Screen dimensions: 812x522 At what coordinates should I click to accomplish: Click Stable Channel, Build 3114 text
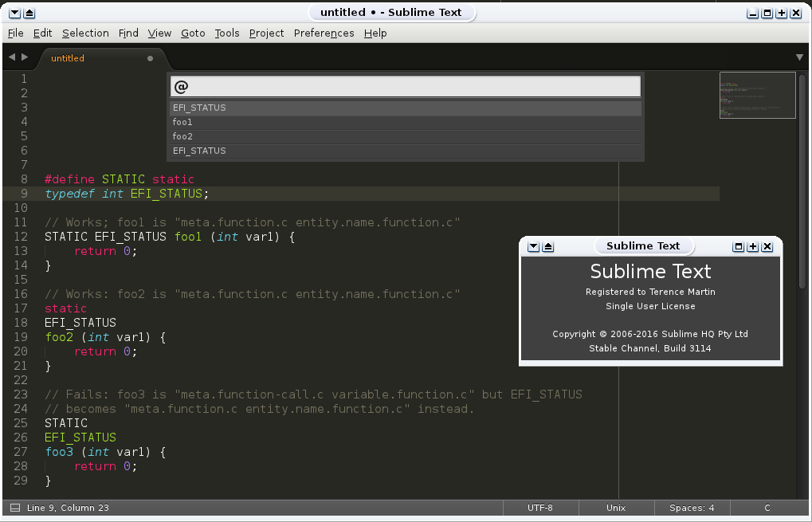pos(650,348)
